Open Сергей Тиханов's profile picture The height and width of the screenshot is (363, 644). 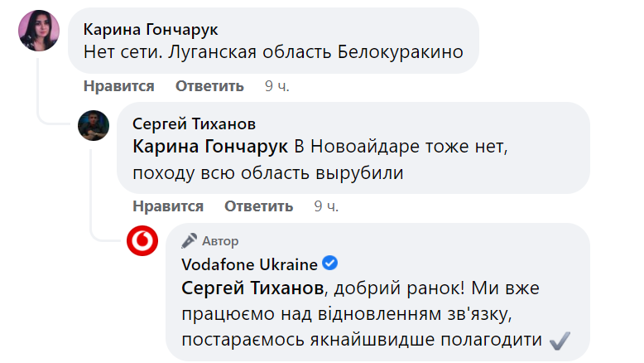[x=93, y=125]
